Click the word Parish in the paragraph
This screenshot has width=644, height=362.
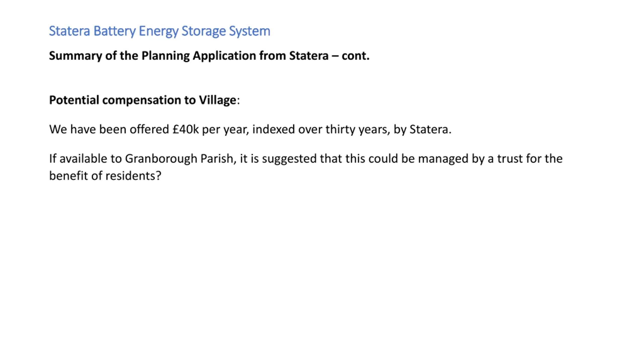click(x=218, y=159)
